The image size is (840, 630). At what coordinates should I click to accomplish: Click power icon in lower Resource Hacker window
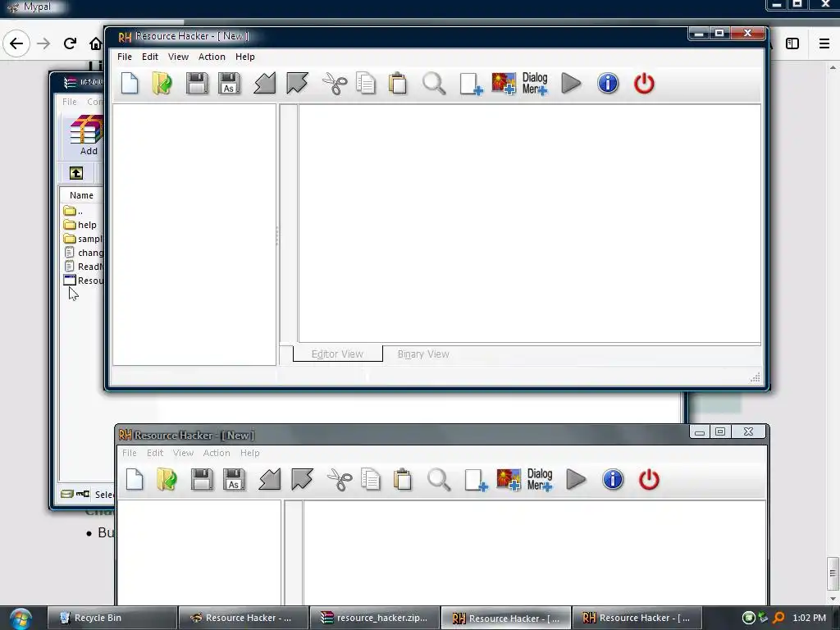pos(649,479)
